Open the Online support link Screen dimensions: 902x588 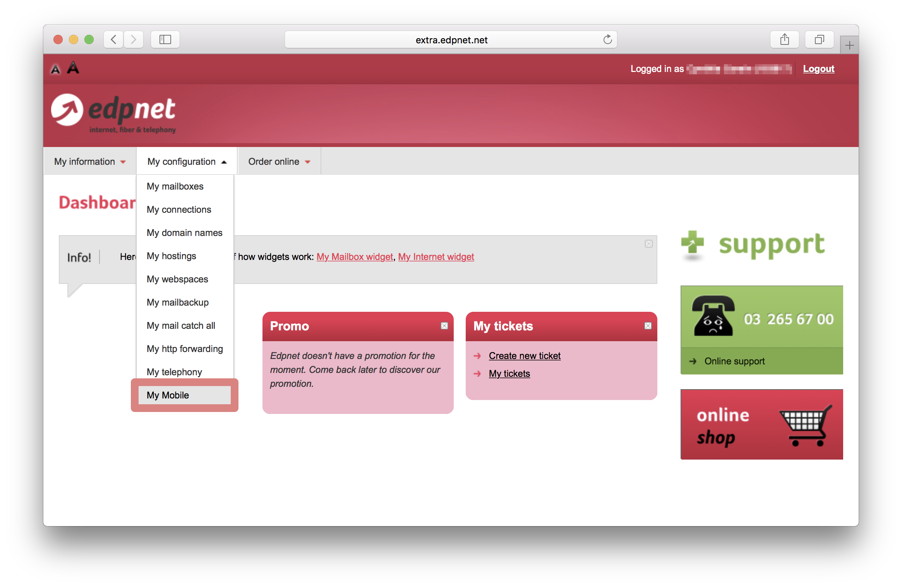pyautogui.click(x=734, y=361)
